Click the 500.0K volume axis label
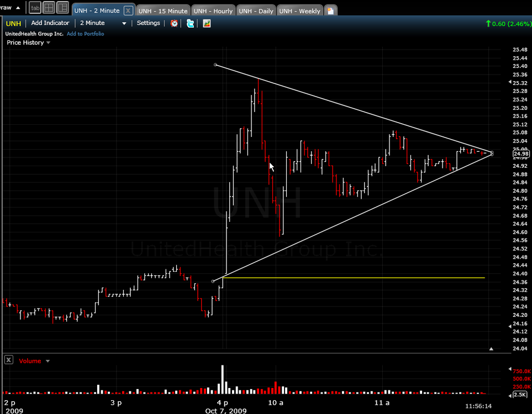Image resolution: width=532 pixels, height=414 pixels. coord(522,379)
